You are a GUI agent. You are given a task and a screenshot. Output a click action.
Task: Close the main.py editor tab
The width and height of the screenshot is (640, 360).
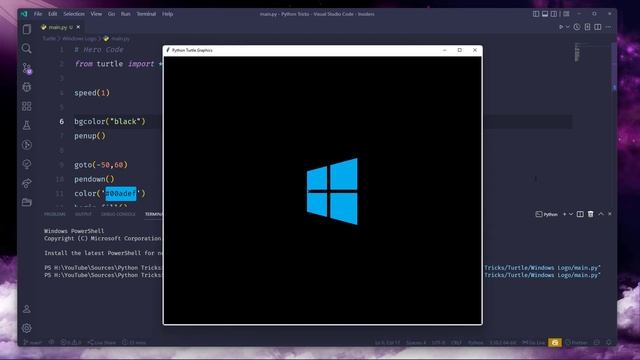click(78, 27)
